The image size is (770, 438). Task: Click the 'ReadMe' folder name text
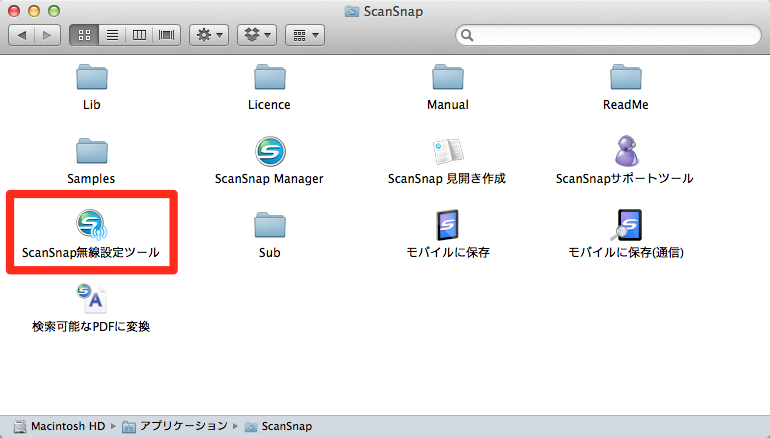click(x=626, y=105)
